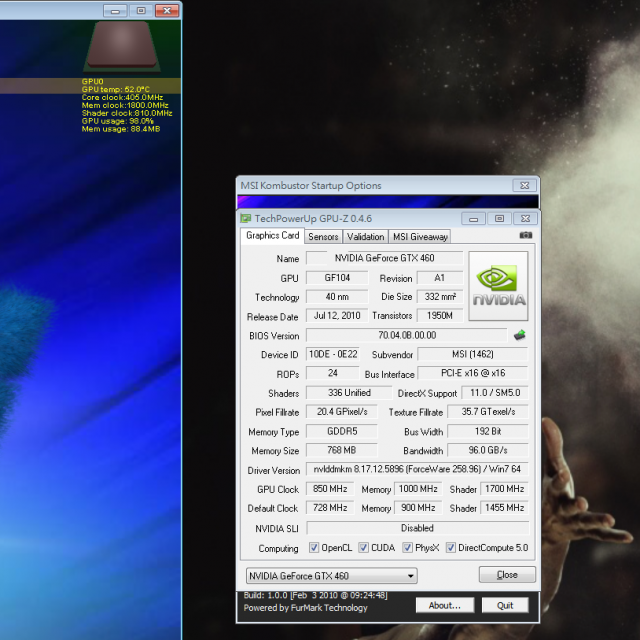
Task: Click the Shader clock 810.0MHz overlay line
Action: pos(127,113)
